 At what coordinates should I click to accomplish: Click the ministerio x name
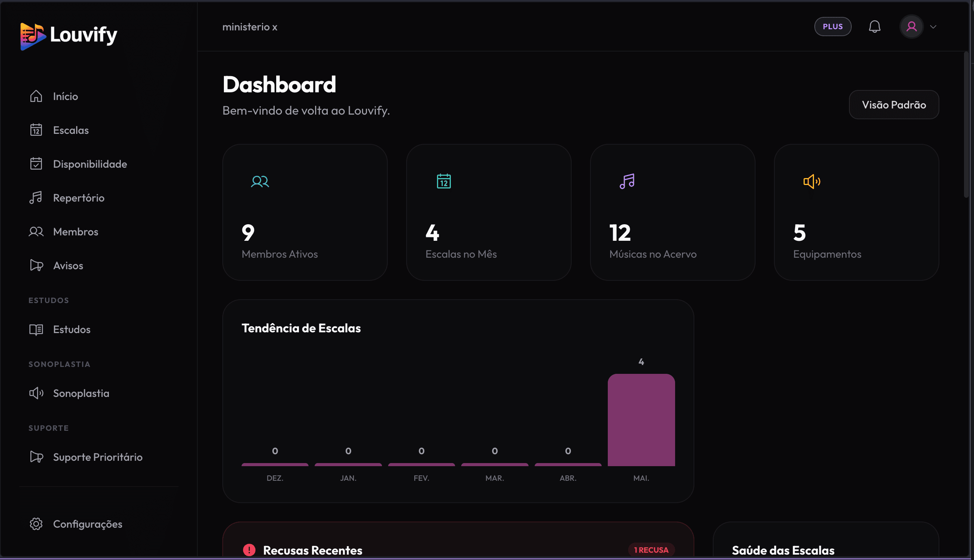(x=250, y=27)
